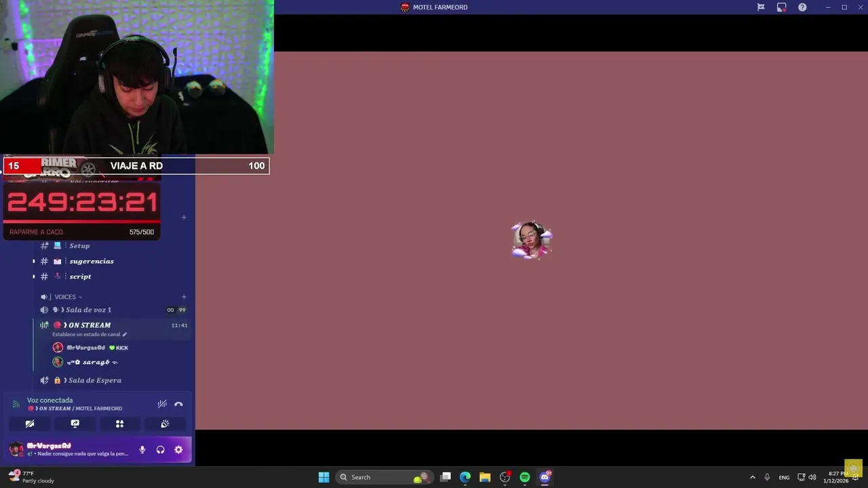Click the stream pop-out icon in title bar

(x=781, y=7)
